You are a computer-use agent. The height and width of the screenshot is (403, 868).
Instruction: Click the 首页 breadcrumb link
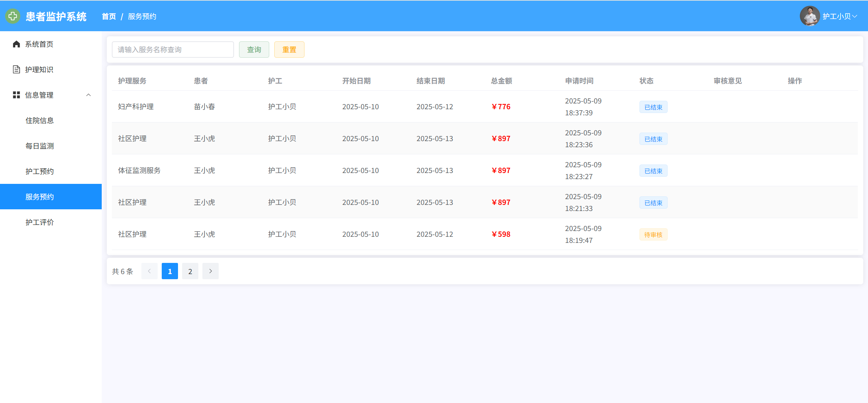click(109, 16)
